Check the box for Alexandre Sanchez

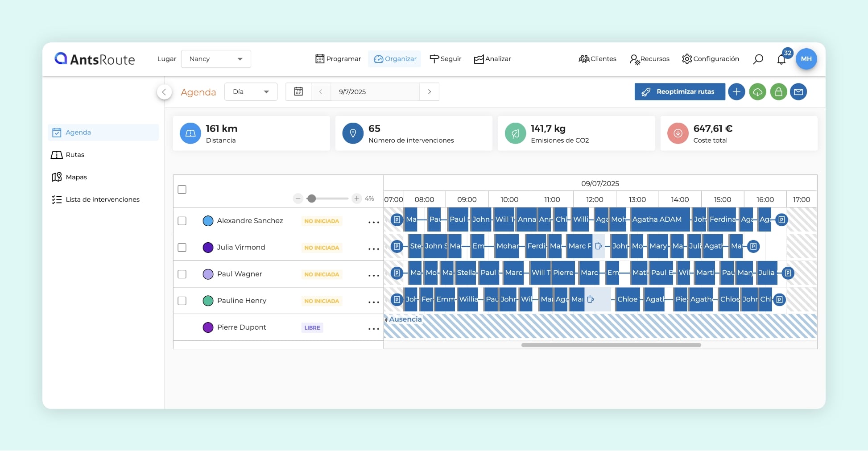click(x=182, y=221)
